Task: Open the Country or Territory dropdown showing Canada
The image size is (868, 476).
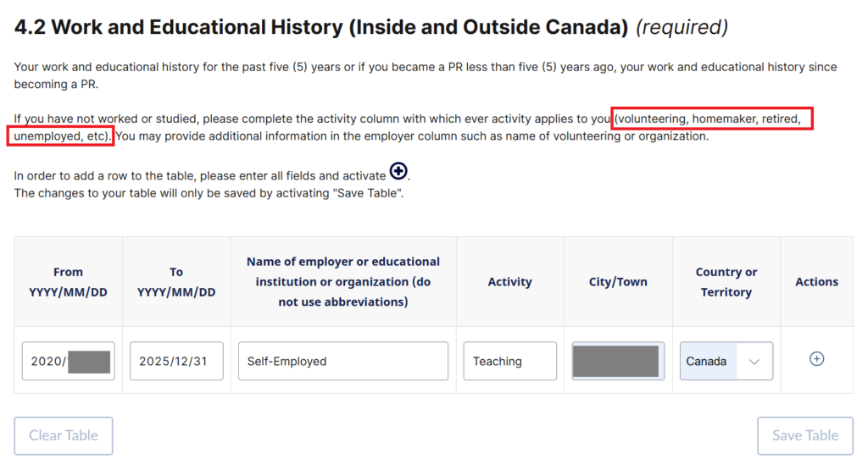Action: [726, 361]
